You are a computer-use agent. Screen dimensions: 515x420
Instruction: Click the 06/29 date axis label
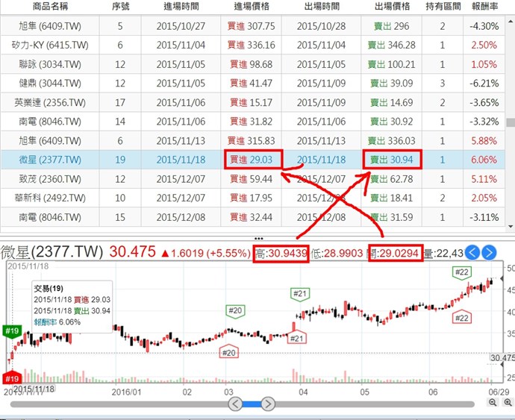point(499,392)
